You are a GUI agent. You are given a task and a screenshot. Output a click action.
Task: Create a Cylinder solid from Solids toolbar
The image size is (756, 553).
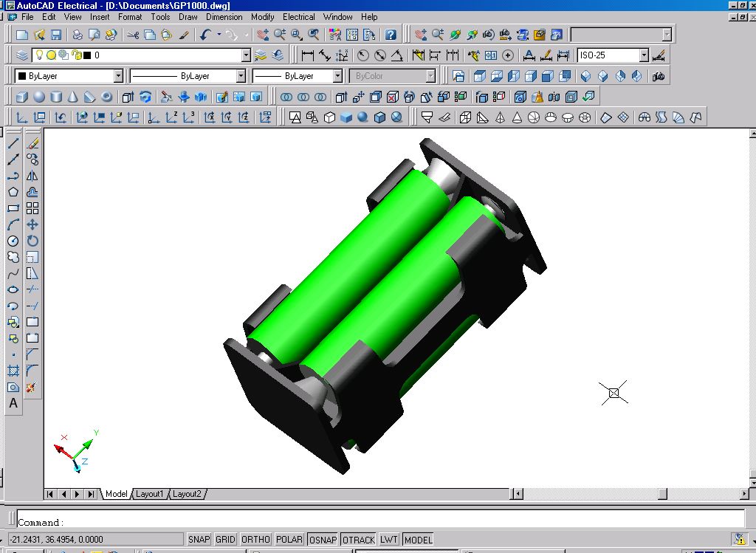tap(56, 97)
